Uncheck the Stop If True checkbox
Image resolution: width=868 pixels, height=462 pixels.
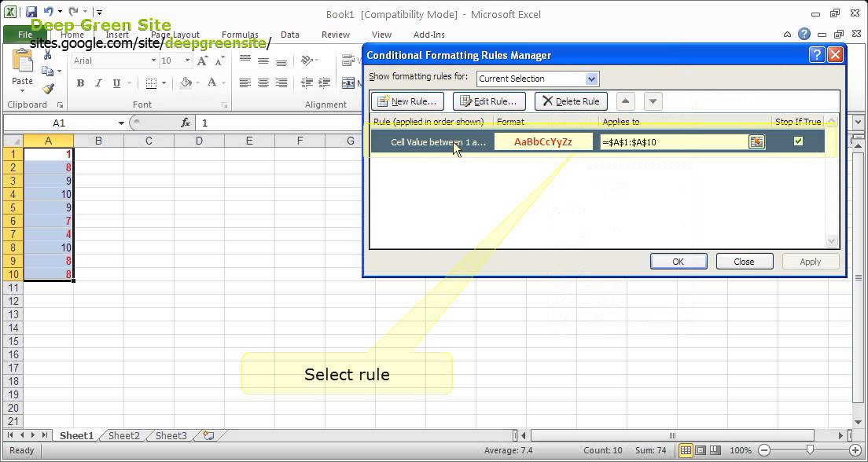pos(798,141)
